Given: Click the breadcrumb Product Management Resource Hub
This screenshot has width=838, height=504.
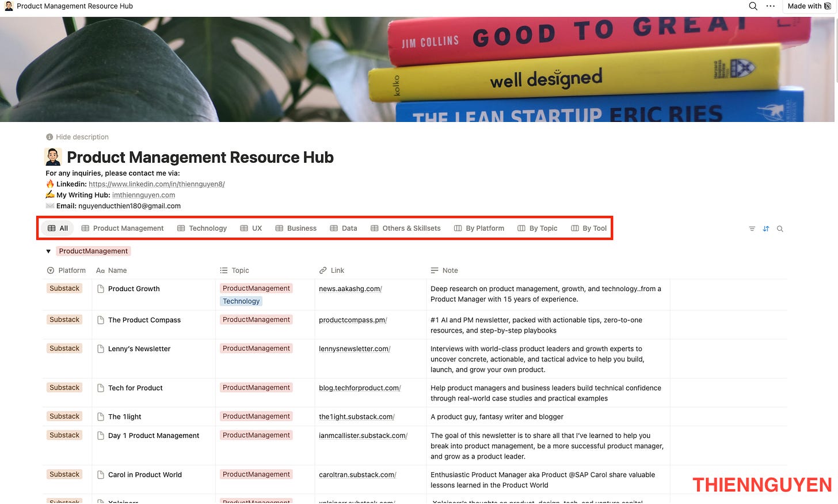Looking at the screenshot, I should [x=75, y=6].
